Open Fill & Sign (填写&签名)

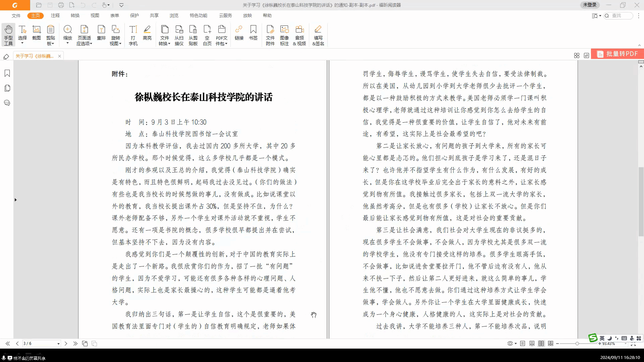coord(318,35)
